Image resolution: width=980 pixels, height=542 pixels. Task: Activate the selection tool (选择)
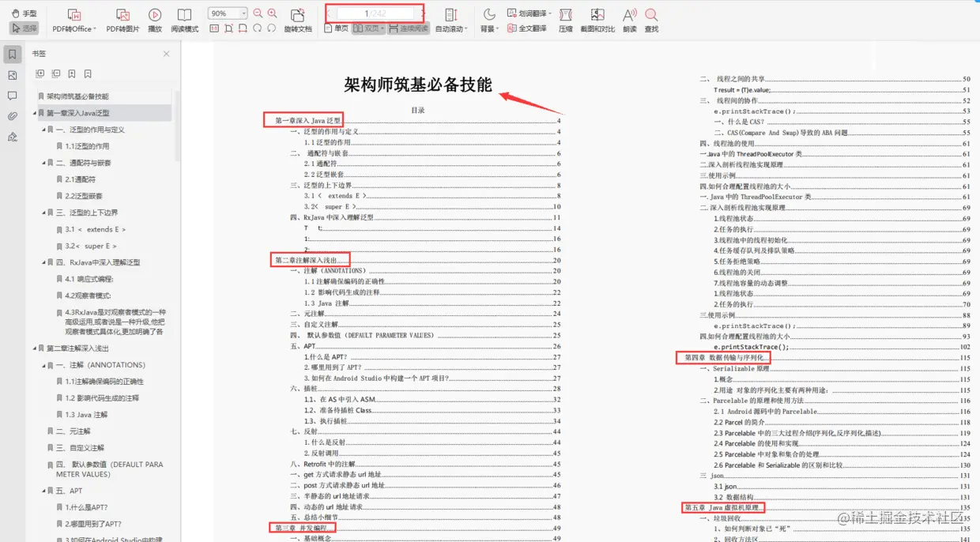pyautogui.click(x=24, y=28)
